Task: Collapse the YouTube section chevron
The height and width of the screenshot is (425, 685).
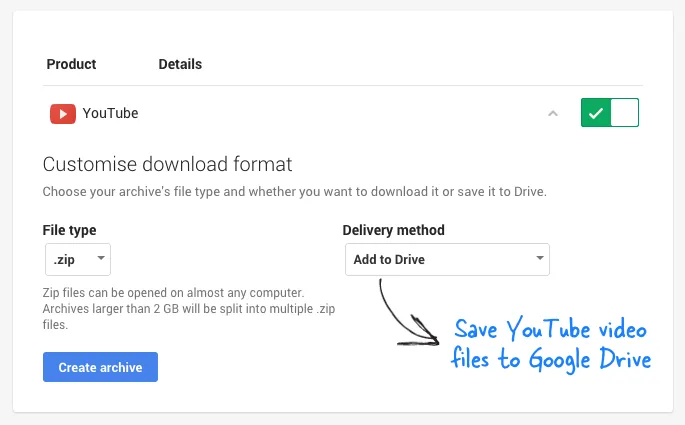Action: [x=553, y=114]
